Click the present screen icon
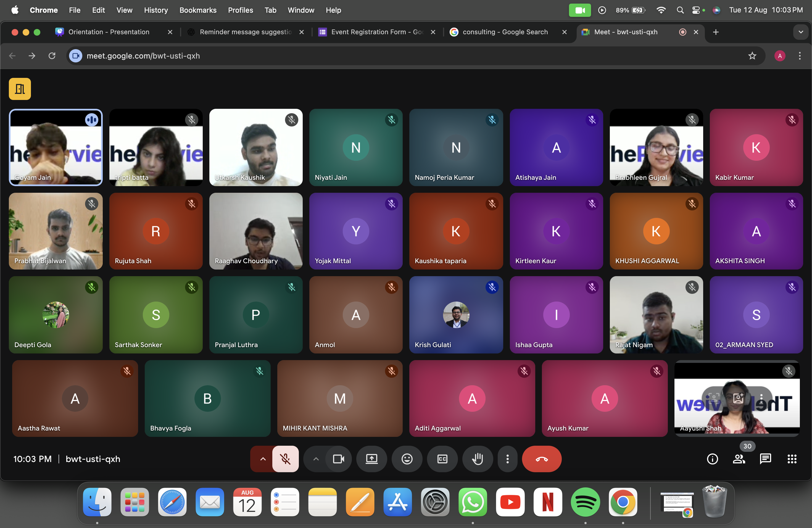 click(x=371, y=459)
